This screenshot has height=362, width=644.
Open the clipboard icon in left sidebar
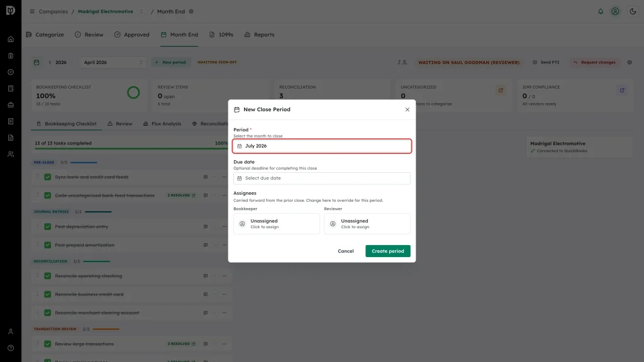click(x=11, y=56)
